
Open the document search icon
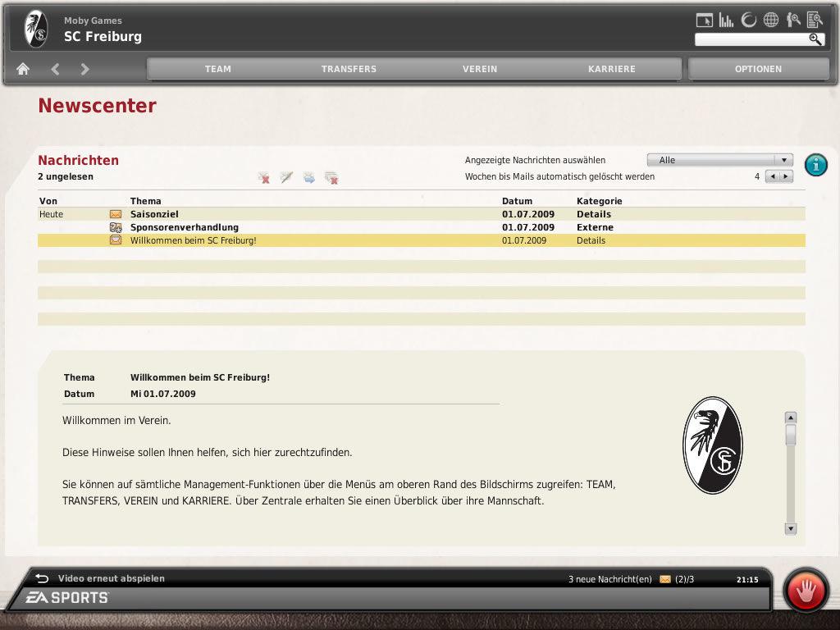click(815, 21)
